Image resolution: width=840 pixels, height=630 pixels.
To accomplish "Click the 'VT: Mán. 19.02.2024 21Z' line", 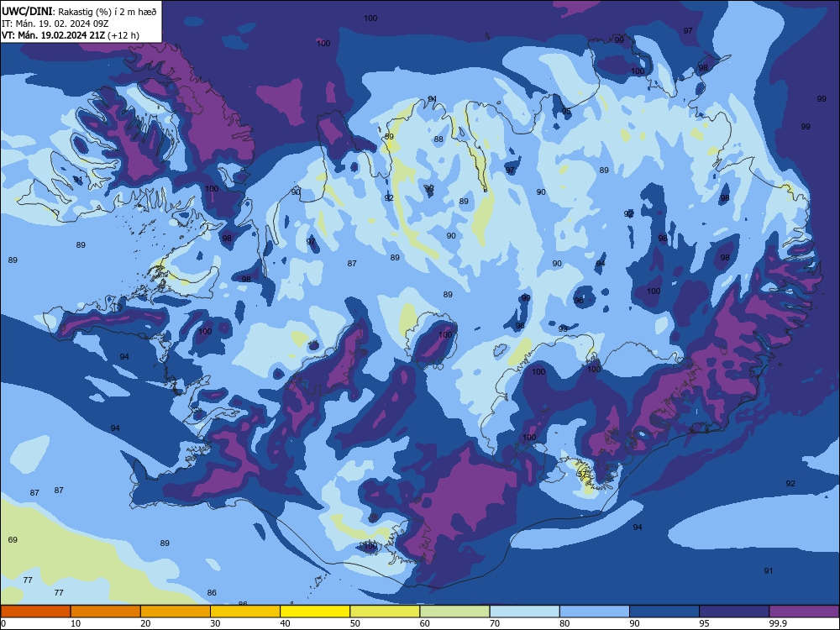I will [53, 35].
